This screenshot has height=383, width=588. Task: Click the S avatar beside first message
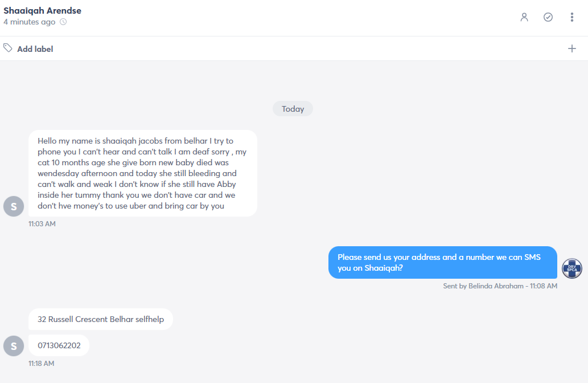14,206
